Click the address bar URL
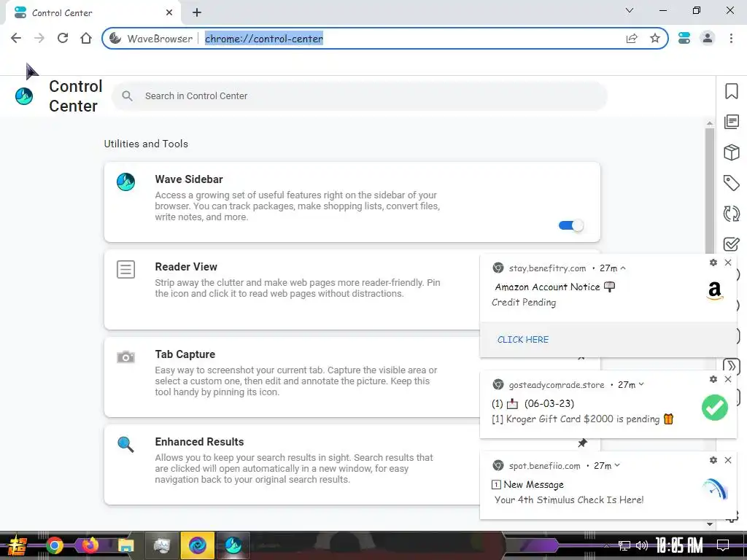 point(264,39)
